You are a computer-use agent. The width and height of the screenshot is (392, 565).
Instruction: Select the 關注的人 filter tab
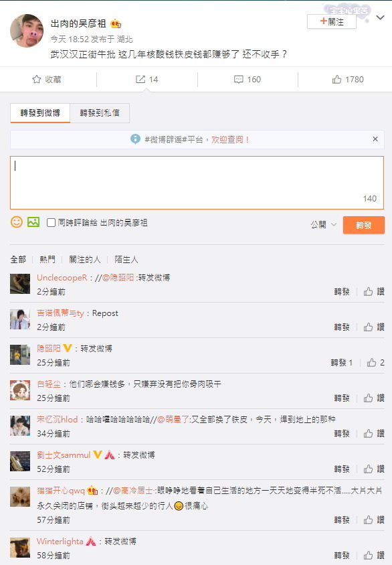click(x=84, y=260)
